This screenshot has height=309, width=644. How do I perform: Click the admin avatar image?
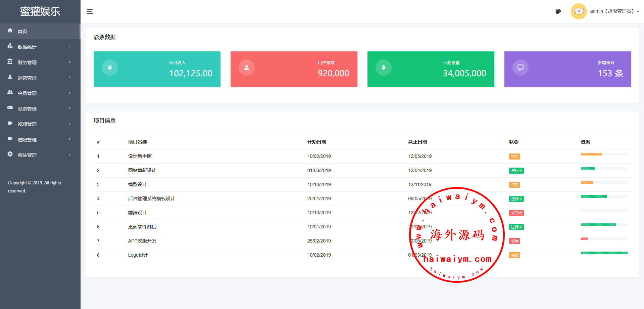pyautogui.click(x=579, y=11)
